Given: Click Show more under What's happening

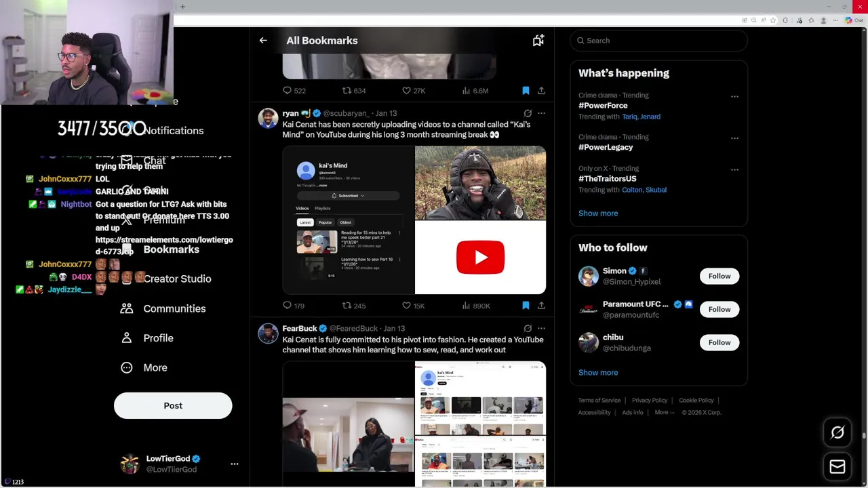Looking at the screenshot, I should [x=598, y=213].
